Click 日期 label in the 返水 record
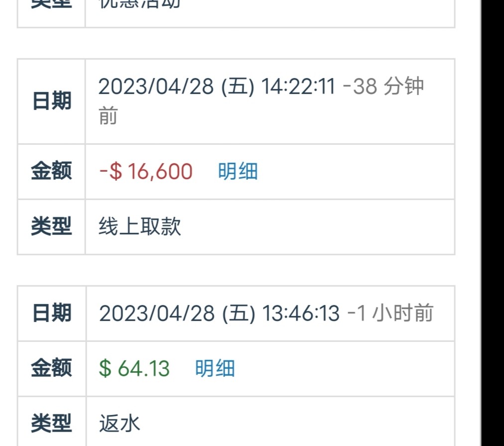Viewport: 504px width, 446px height. tap(51, 314)
